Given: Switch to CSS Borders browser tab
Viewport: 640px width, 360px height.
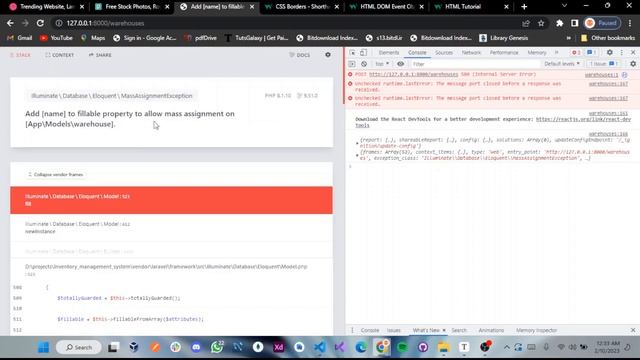Looking at the screenshot, I should click(301, 7).
